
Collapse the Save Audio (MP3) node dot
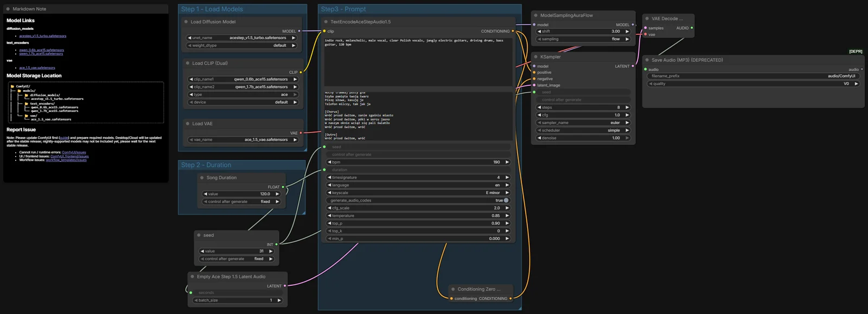click(x=647, y=60)
